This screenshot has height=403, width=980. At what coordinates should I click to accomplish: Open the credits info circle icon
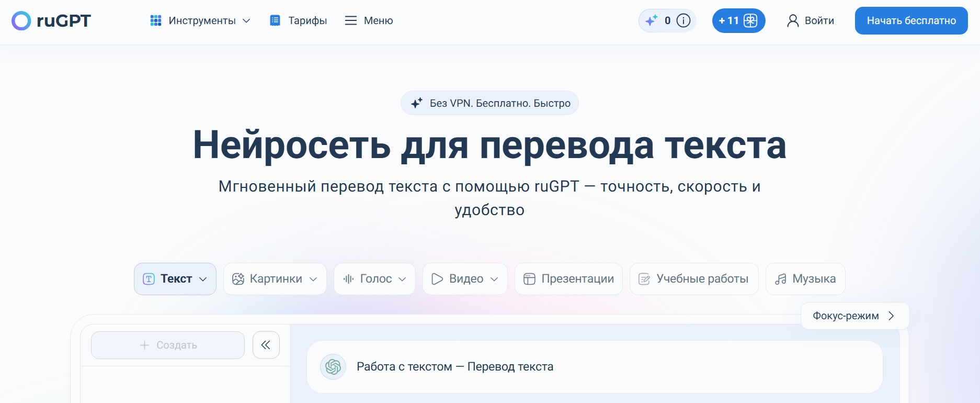[x=683, y=20]
